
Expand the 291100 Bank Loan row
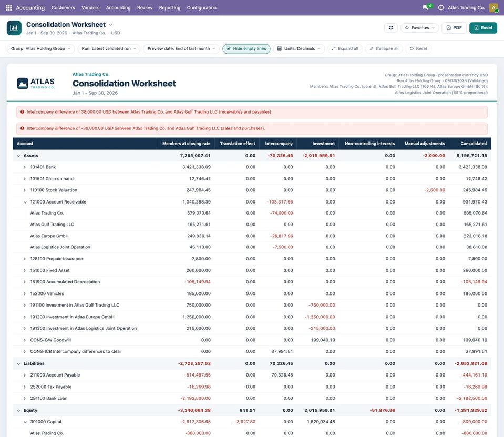pyautogui.click(x=24, y=399)
